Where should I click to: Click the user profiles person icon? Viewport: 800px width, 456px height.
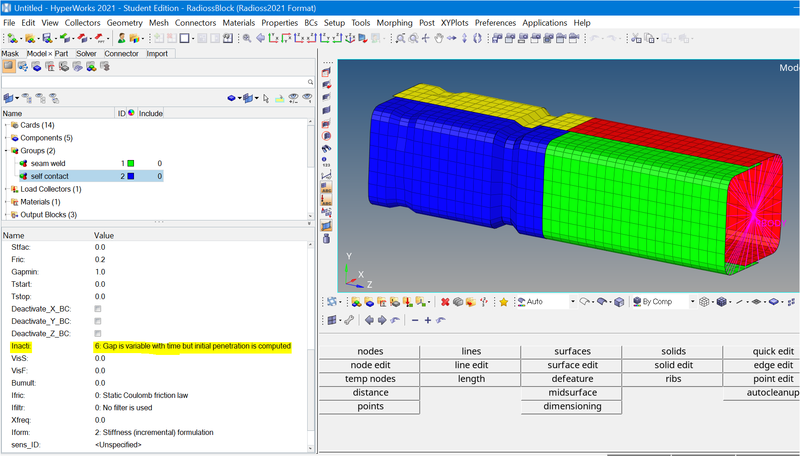(x=121, y=38)
